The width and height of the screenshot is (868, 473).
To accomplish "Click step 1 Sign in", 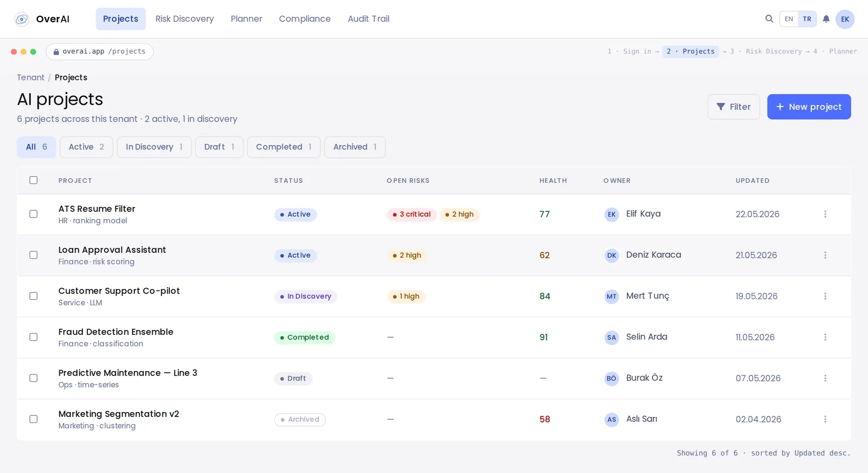I will (629, 52).
